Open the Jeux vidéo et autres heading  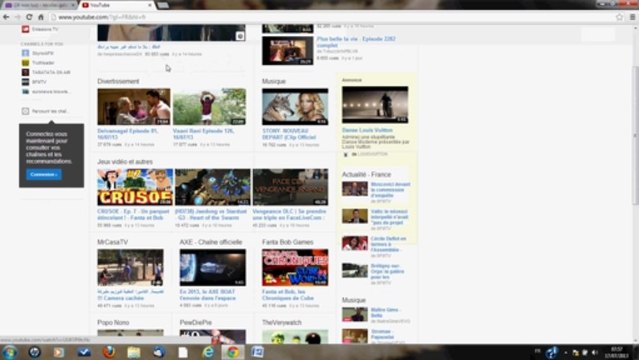125,162
